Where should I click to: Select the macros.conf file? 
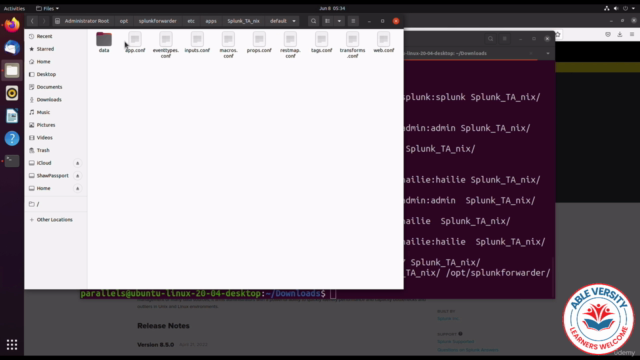[228, 45]
